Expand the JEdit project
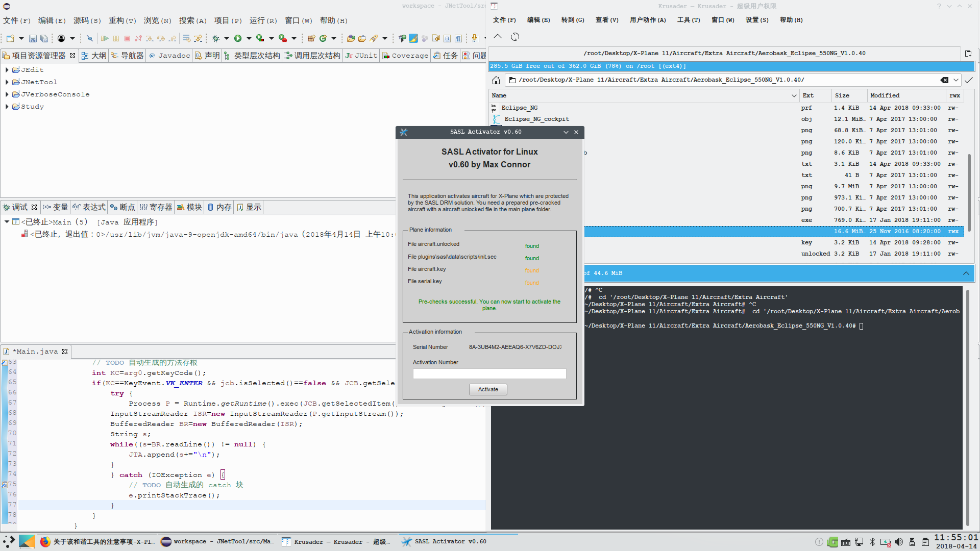 7,70
